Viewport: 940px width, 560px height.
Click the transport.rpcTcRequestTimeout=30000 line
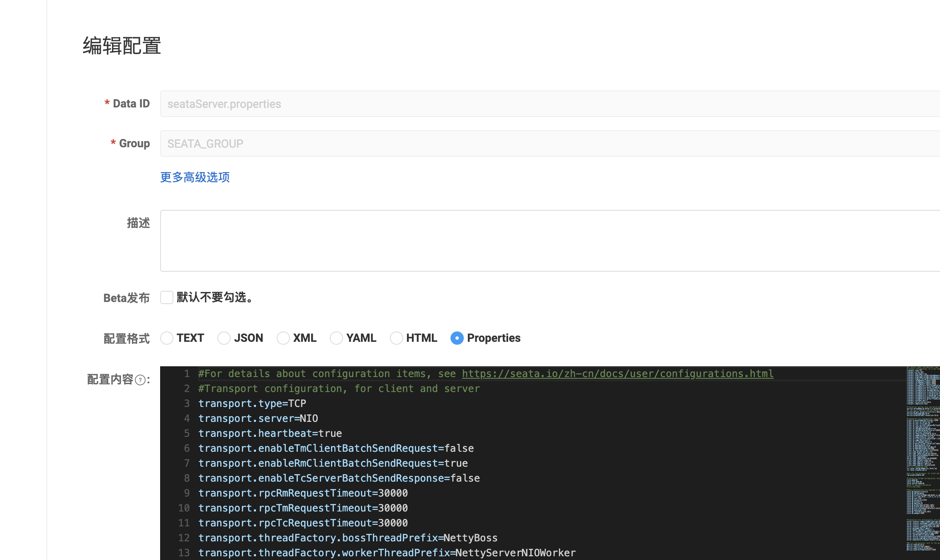click(303, 523)
